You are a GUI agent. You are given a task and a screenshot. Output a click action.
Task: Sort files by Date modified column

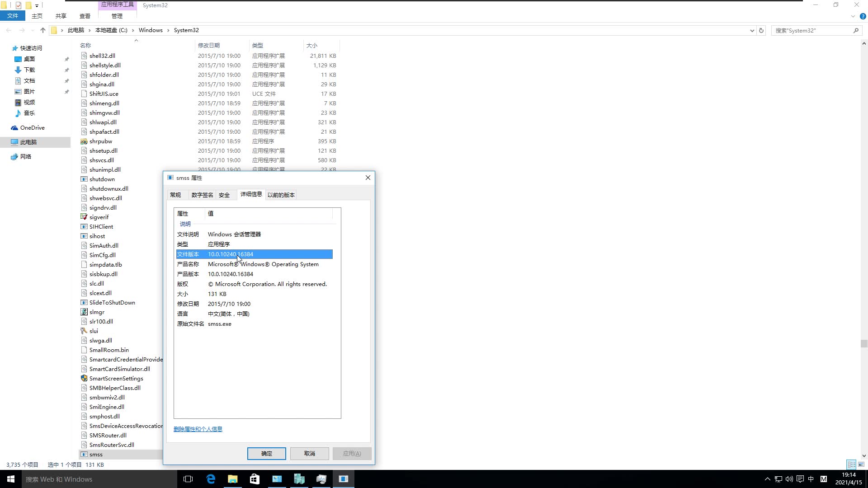tap(222, 45)
